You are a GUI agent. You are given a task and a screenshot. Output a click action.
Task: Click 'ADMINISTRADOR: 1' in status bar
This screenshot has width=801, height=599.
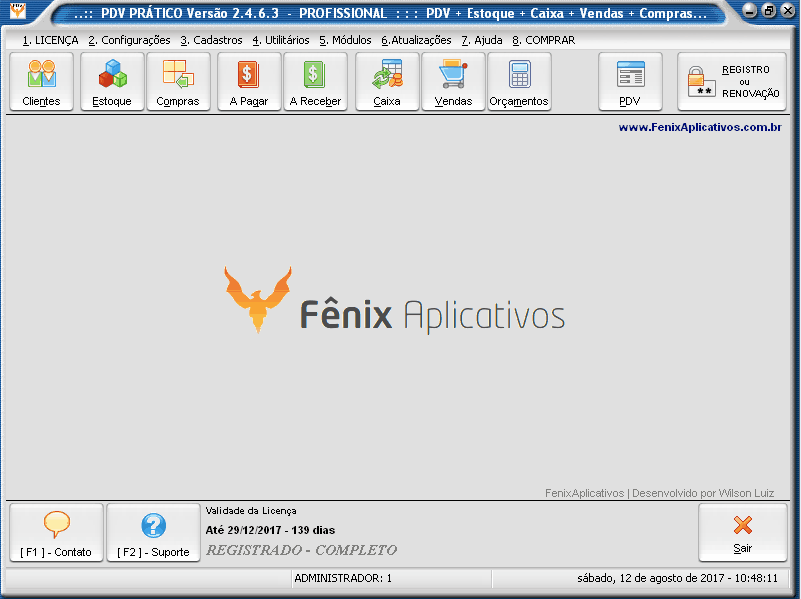343,579
